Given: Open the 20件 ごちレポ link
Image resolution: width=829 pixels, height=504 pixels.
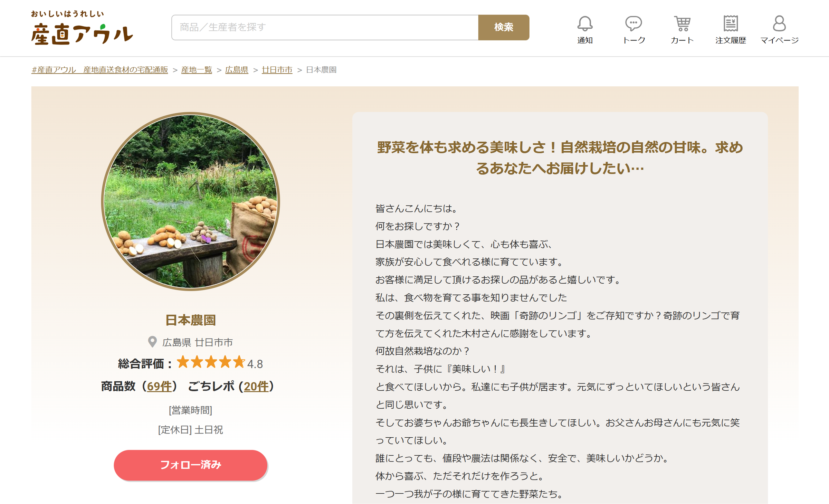Looking at the screenshot, I should [x=256, y=386].
